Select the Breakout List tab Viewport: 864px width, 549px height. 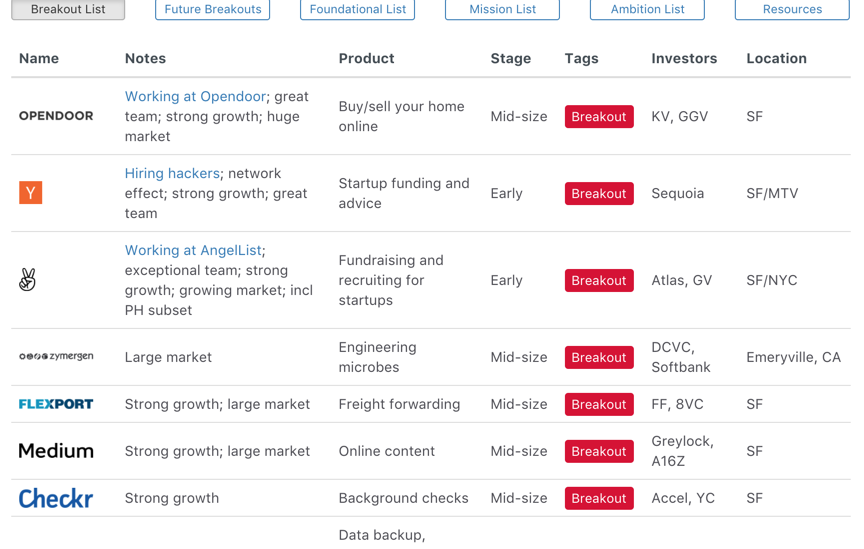[x=68, y=10]
